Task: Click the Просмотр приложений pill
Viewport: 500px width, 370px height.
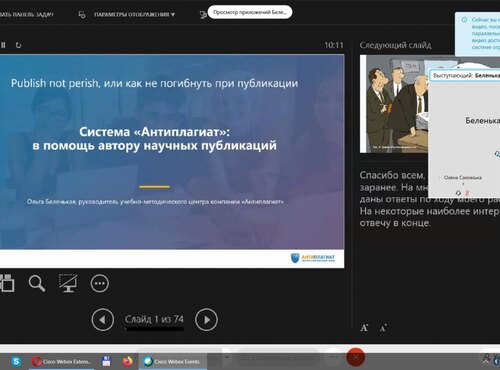Action: click(250, 12)
